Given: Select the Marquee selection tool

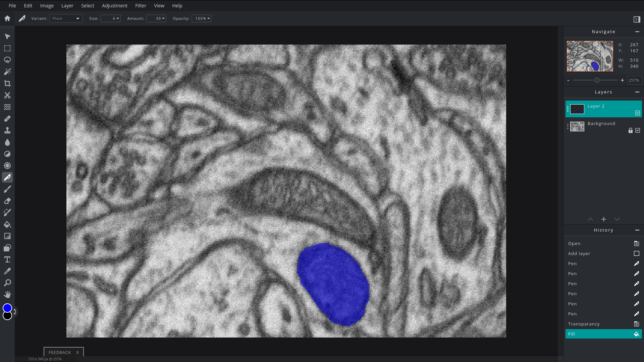Looking at the screenshot, I should (x=7, y=48).
